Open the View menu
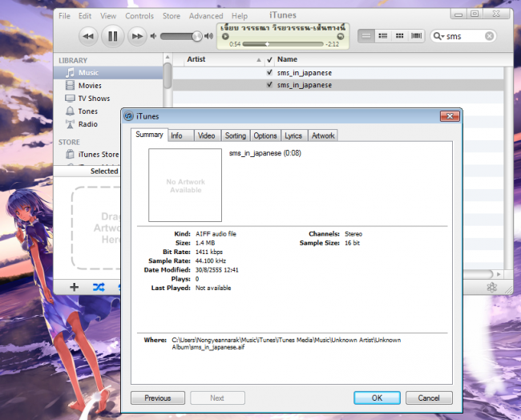This screenshot has width=521, height=420. pos(108,16)
